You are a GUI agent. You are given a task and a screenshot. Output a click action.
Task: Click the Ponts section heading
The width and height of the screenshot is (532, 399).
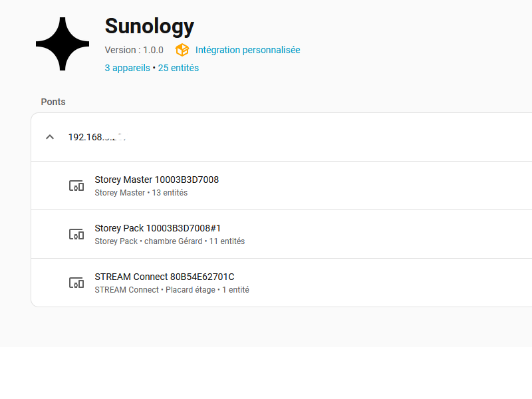pyautogui.click(x=53, y=102)
